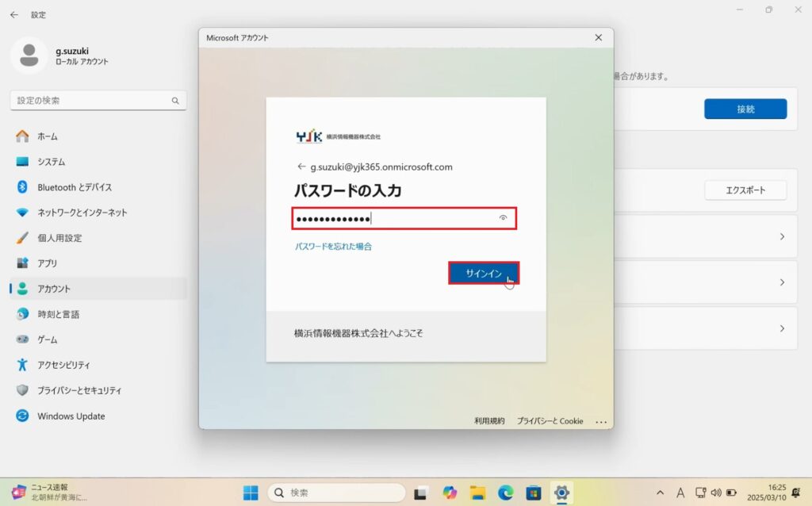Click the taskbar 検索 search box
The height and width of the screenshot is (506, 812).
click(x=336, y=493)
